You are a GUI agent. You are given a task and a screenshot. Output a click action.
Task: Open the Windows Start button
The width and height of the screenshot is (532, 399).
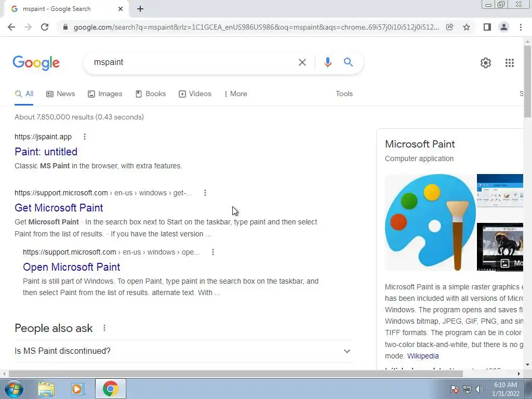pos(14,389)
